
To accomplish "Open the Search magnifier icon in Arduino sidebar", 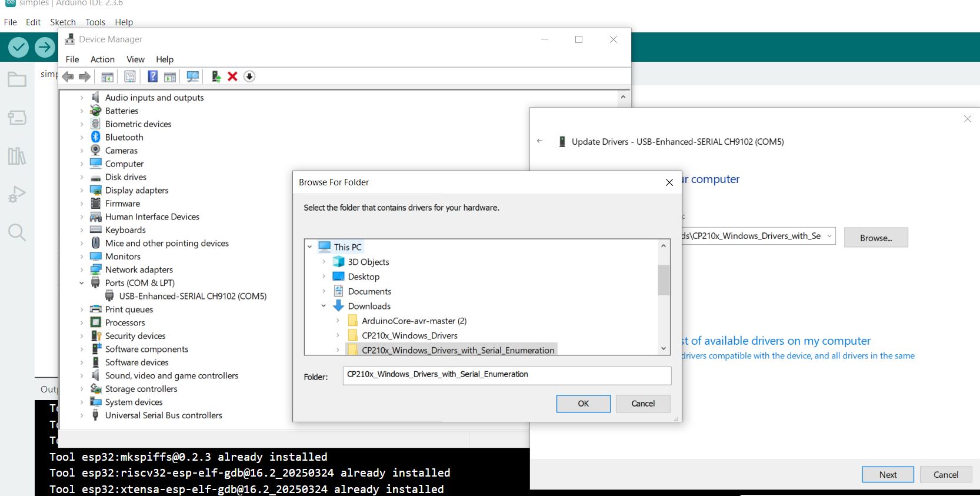I will (x=17, y=232).
